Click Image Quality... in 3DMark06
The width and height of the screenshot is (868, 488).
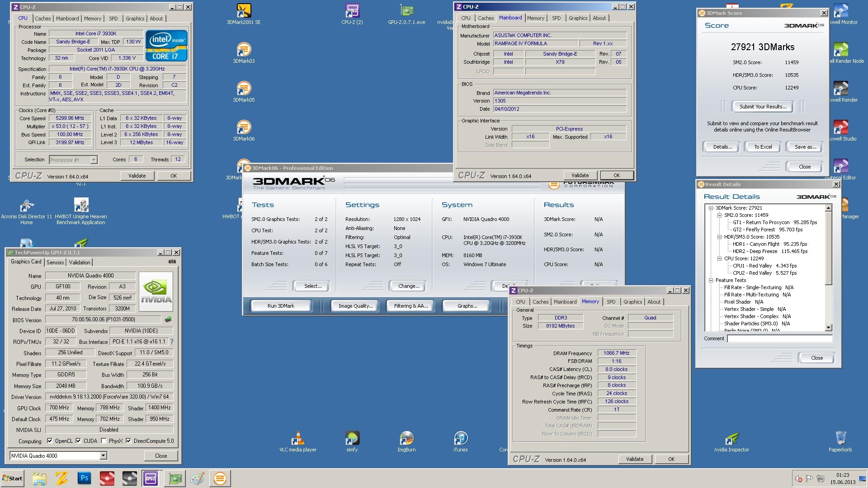pyautogui.click(x=355, y=306)
